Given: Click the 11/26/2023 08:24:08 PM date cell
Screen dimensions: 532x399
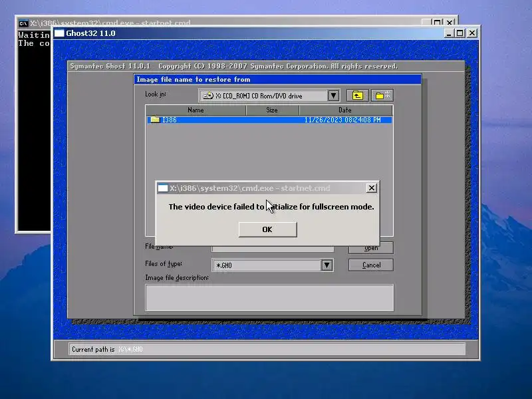Looking at the screenshot, I should click(342, 120).
